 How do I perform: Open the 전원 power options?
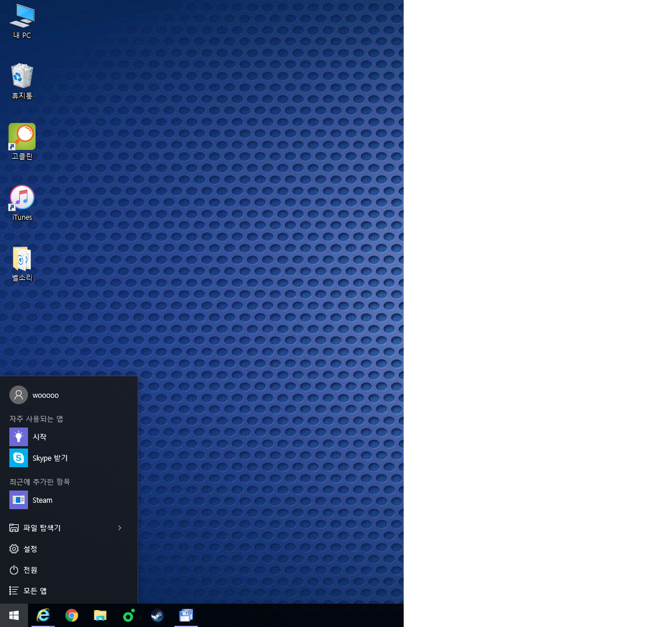point(30,570)
